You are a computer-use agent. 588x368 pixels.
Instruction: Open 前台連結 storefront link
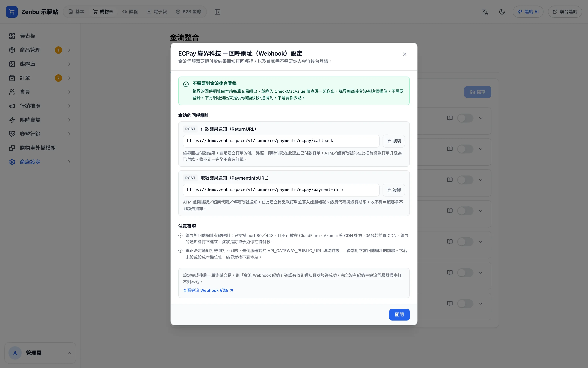pos(565,12)
